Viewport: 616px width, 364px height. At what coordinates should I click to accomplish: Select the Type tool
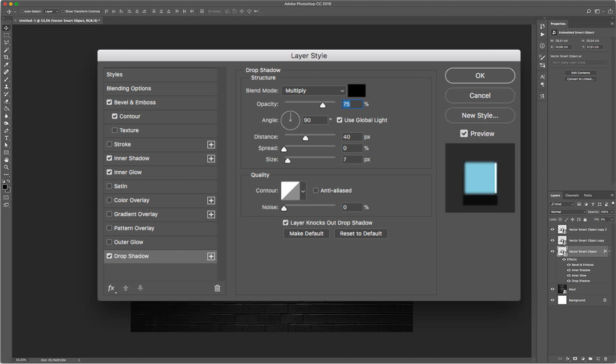(7, 138)
